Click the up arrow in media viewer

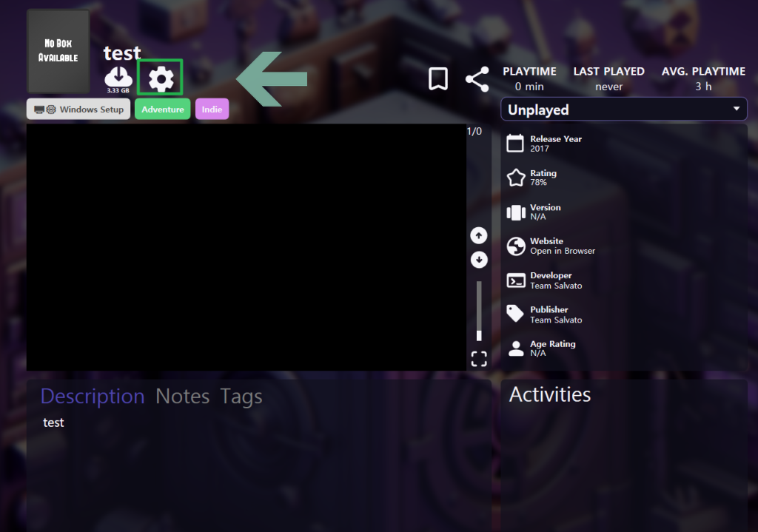(479, 235)
